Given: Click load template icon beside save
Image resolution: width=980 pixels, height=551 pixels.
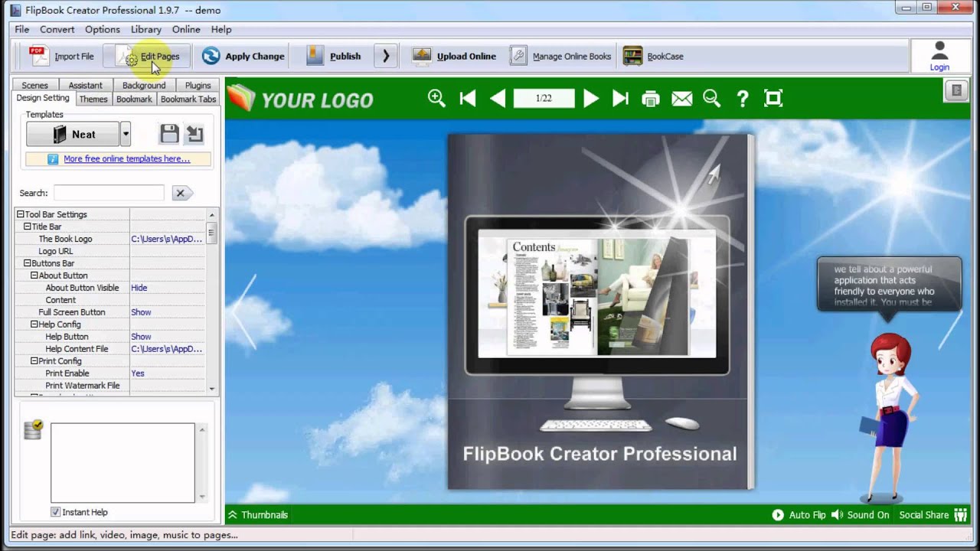Looking at the screenshot, I should (x=195, y=134).
